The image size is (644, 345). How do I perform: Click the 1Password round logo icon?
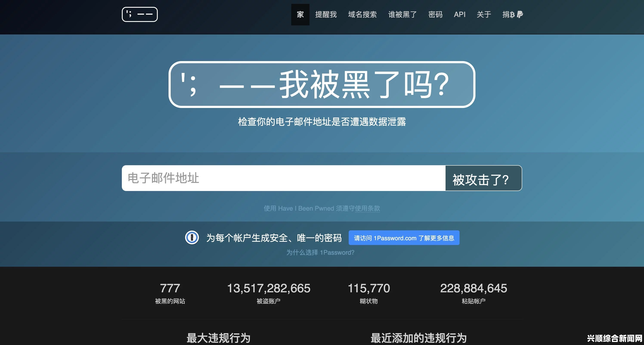192,238
